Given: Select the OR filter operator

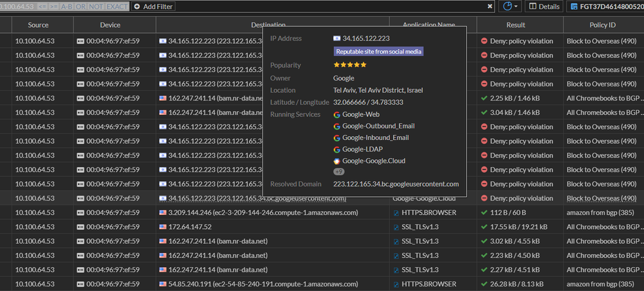Looking at the screenshot, I should 81,6.
